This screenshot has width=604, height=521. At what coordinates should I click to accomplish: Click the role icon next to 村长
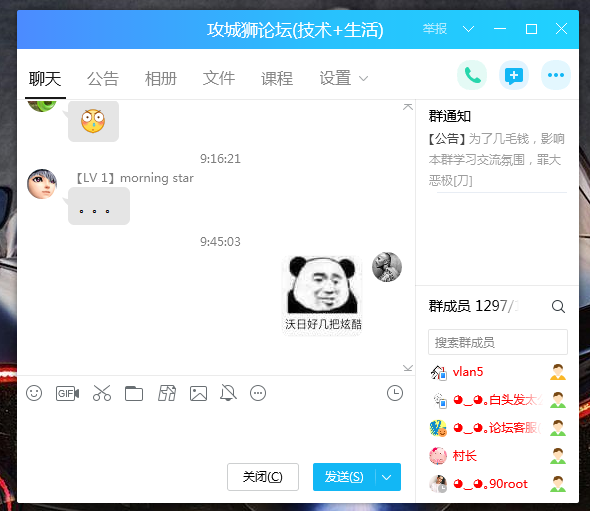click(558, 456)
